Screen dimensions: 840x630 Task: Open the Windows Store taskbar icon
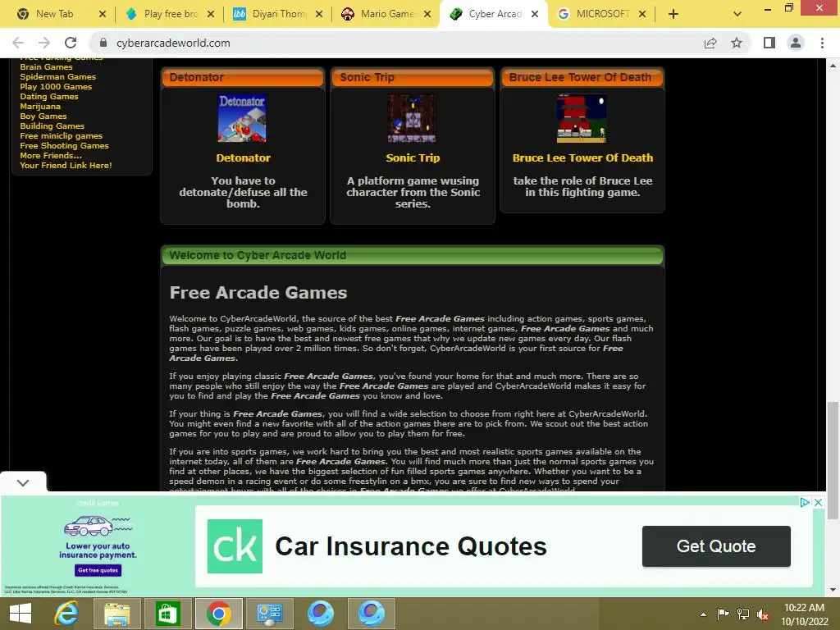167,614
